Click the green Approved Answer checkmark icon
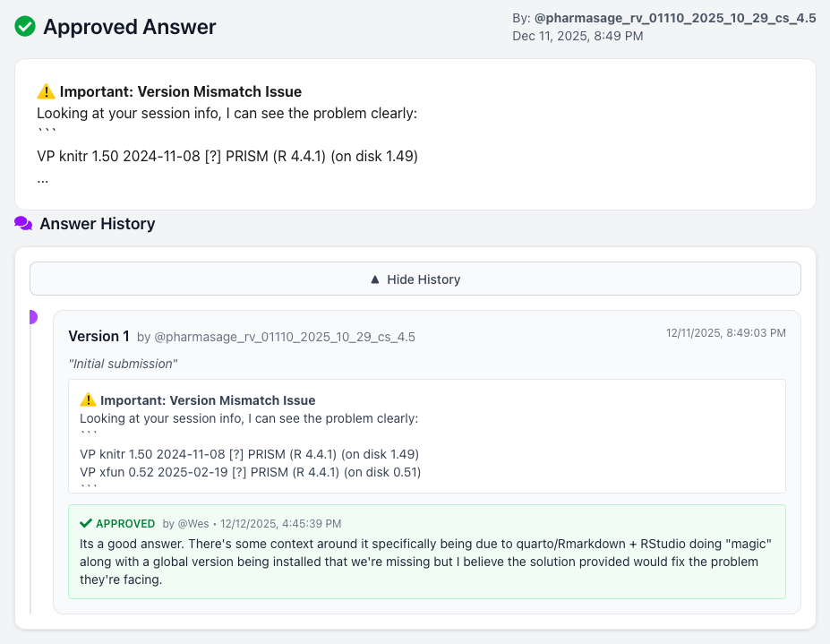This screenshot has width=830, height=644. (25, 27)
